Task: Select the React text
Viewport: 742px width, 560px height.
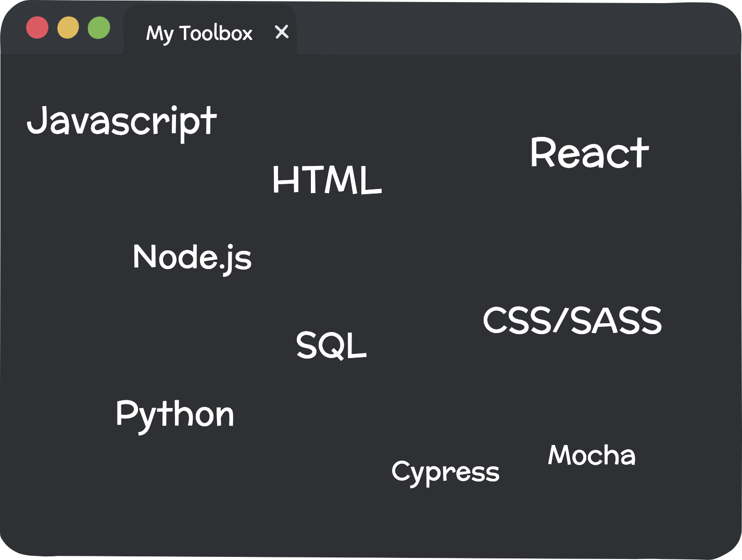Action: 590,153
